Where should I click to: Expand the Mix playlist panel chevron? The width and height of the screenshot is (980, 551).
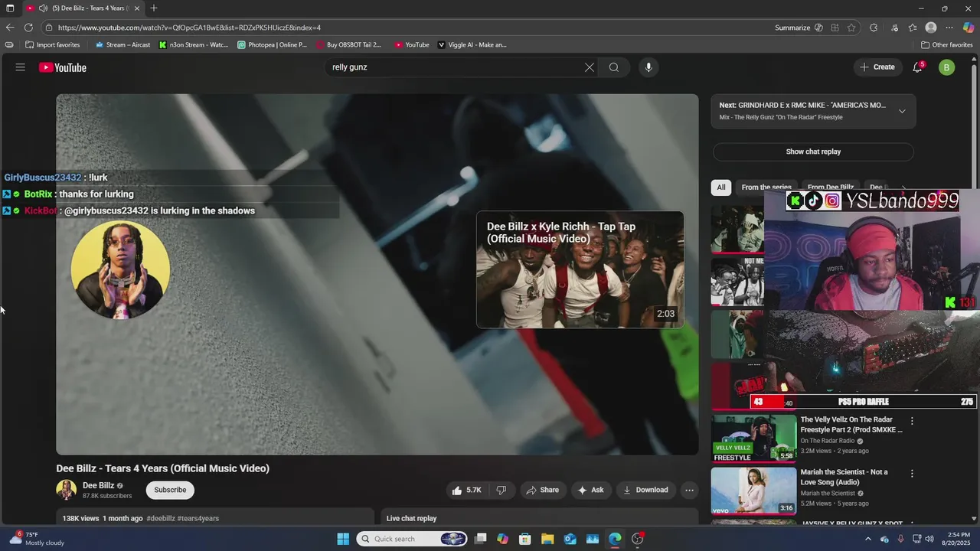tap(902, 111)
